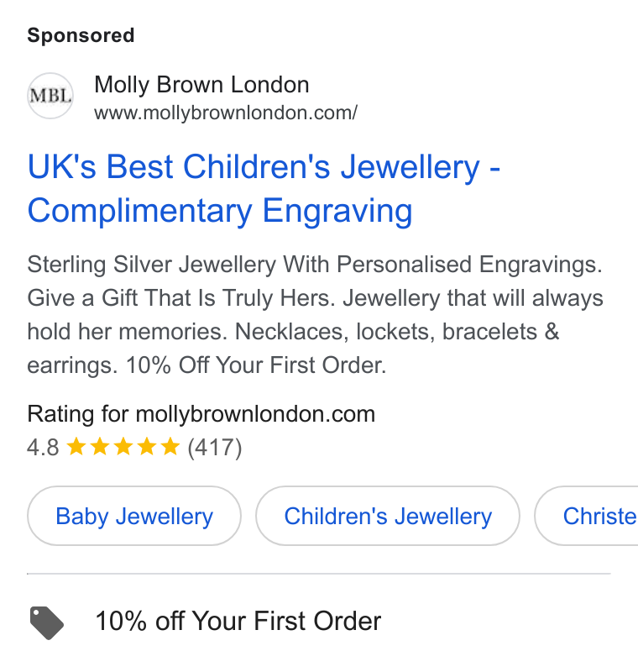The image size is (638, 672).
Task: Select the Children's Jewellery sitelink chip
Action: 388,516
